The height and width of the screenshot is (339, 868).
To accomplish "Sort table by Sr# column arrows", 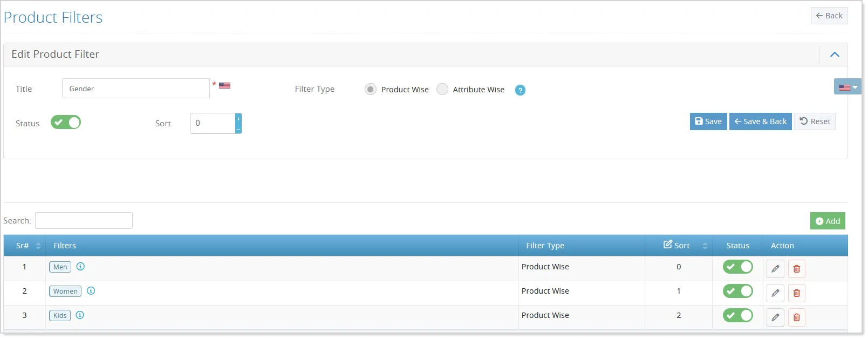I will [x=38, y=246].
